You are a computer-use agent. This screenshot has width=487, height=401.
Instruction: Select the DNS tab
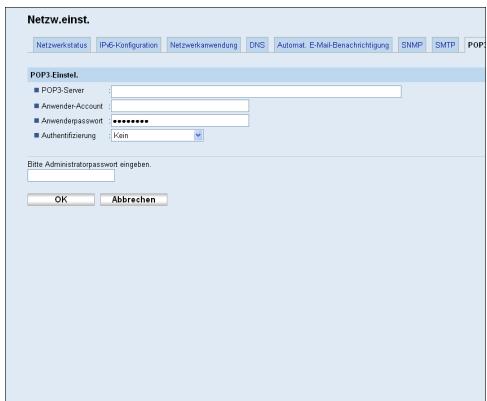pos(257,45)
